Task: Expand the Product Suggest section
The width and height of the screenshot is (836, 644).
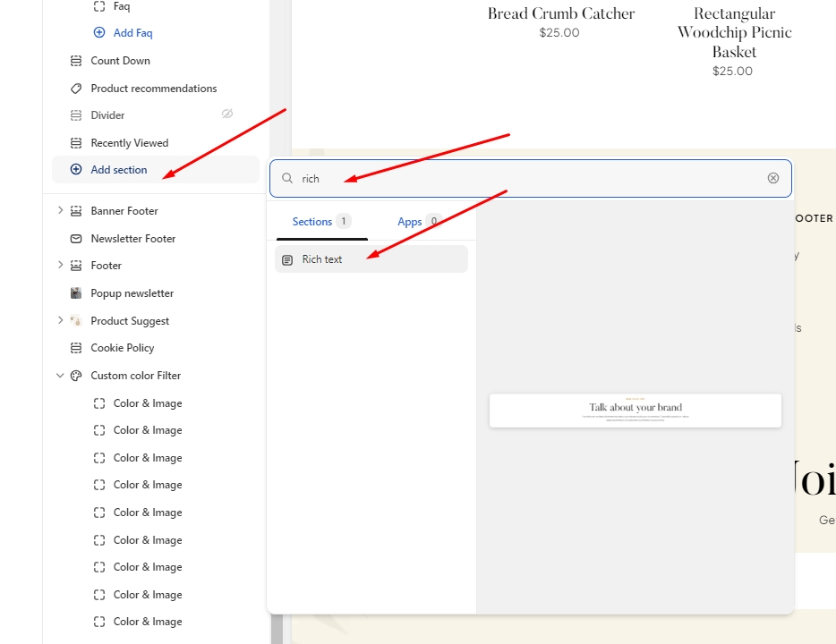Action: click(x=60, y=320)
